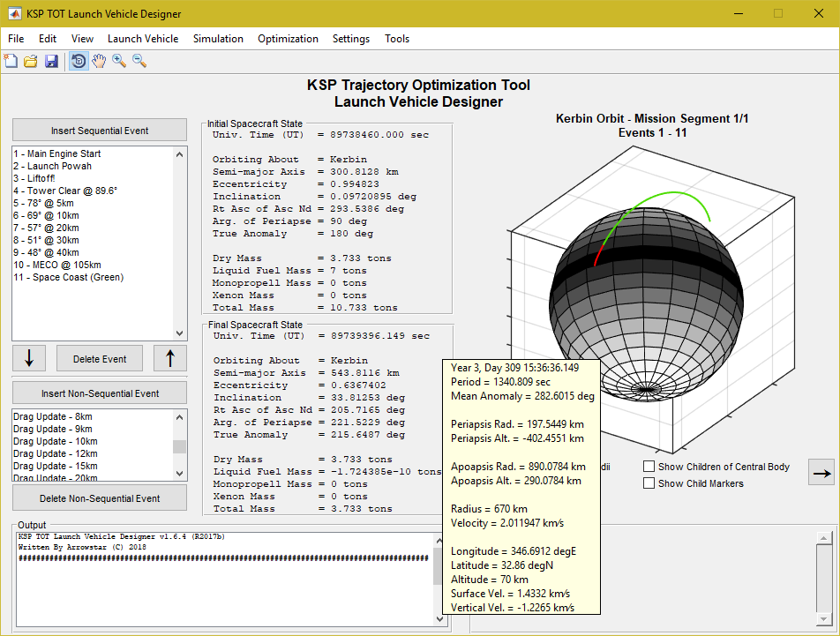The width and height of the screenshot is (840, 636).
Task: Click right-side panel vertical scrollbar thumb
Action: click(823, 578)
